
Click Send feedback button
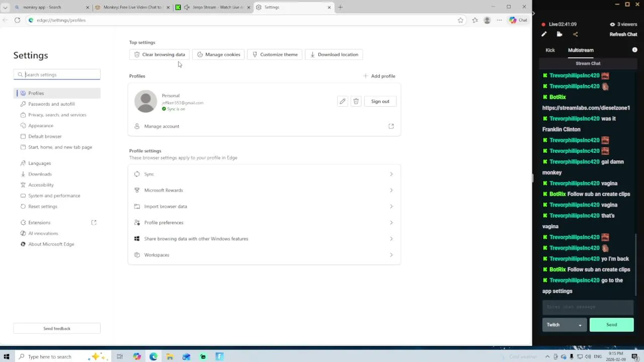tap(57, 328)
